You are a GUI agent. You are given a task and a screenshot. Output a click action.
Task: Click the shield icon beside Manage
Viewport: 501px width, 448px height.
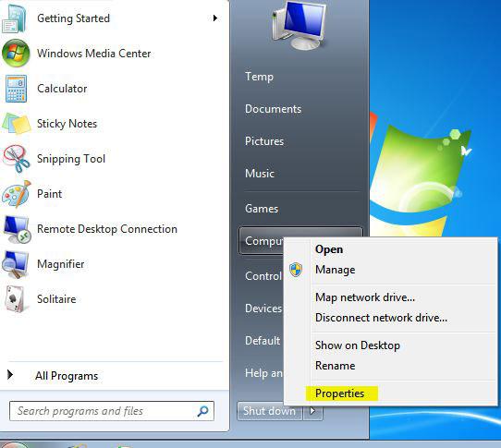[296, 270]
